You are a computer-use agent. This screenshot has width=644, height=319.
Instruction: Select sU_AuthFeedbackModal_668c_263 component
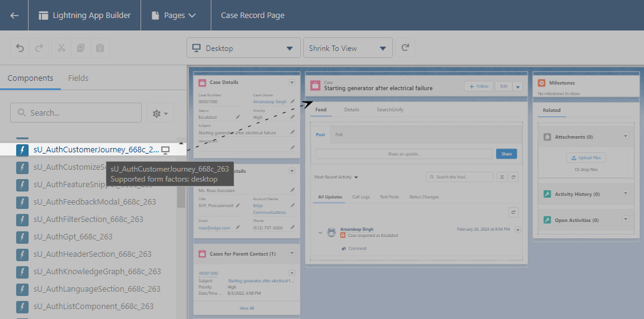tap(94, 202)
